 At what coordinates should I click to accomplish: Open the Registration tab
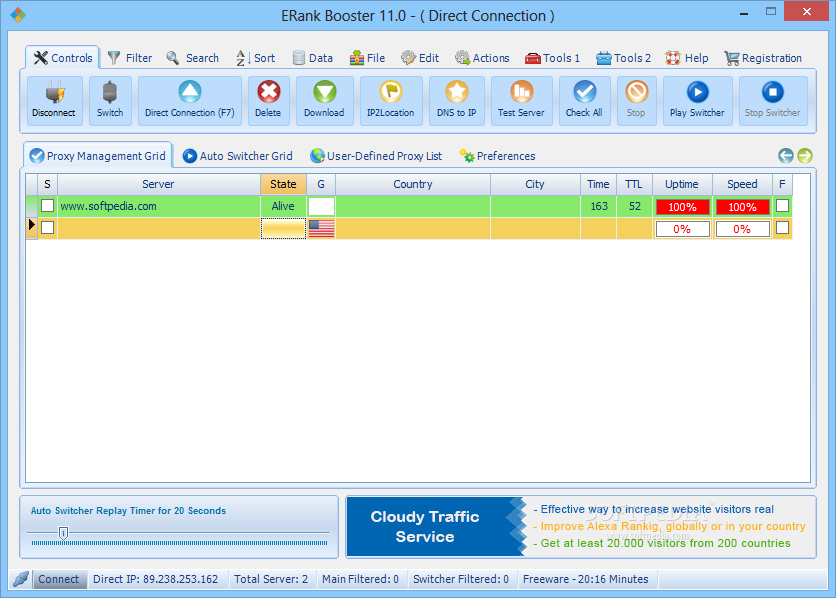763,58
